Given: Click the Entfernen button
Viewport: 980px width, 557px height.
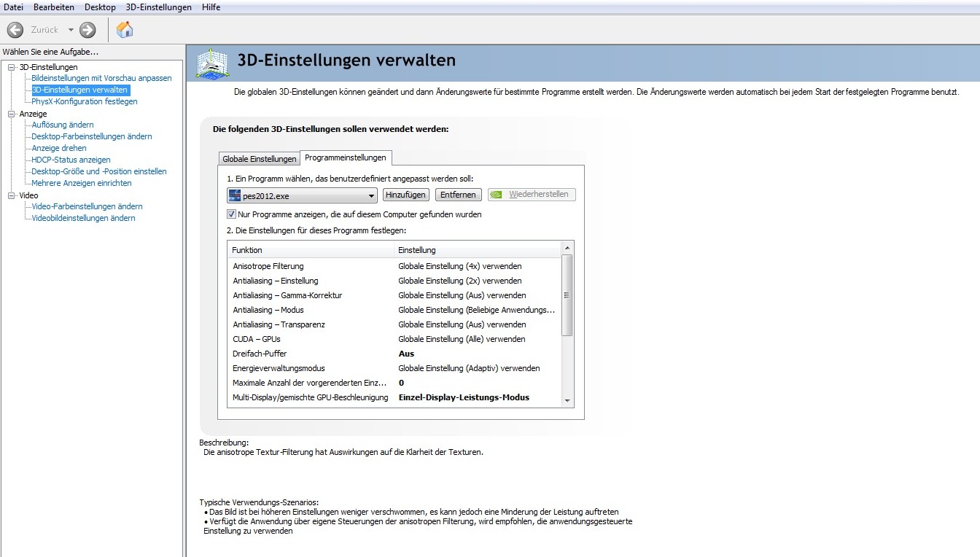Looking at the screenshot, I should [x=459, y=195].
